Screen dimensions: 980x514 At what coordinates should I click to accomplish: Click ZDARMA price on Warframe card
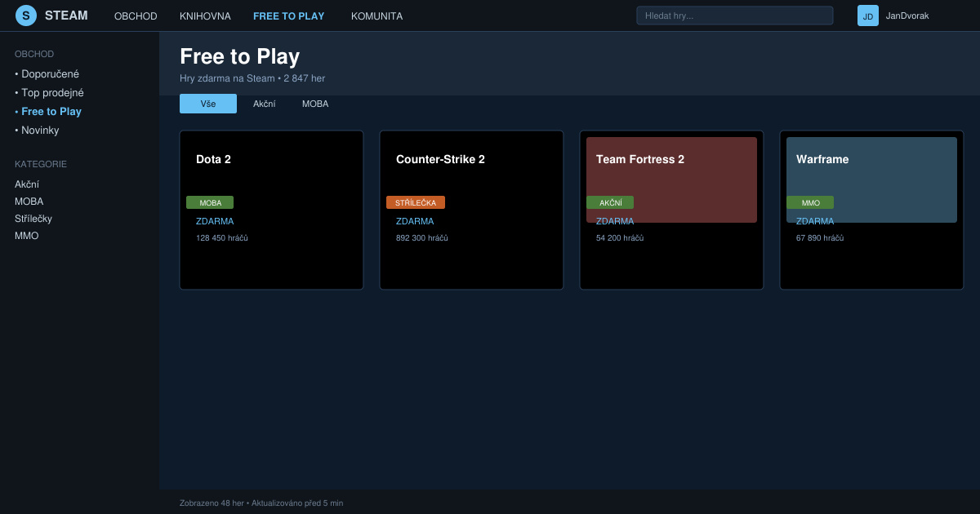[x=815, y=221]
